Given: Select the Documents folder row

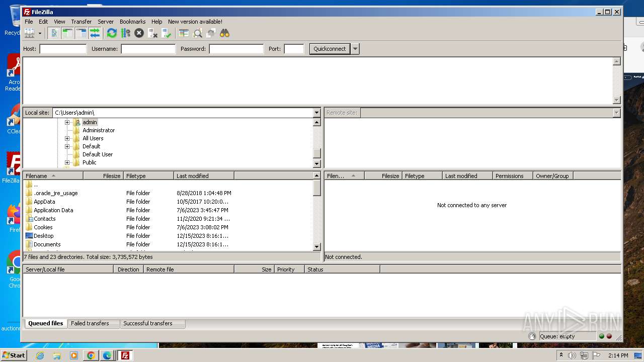Looking at the screenshot, I should tap(168, 244).
